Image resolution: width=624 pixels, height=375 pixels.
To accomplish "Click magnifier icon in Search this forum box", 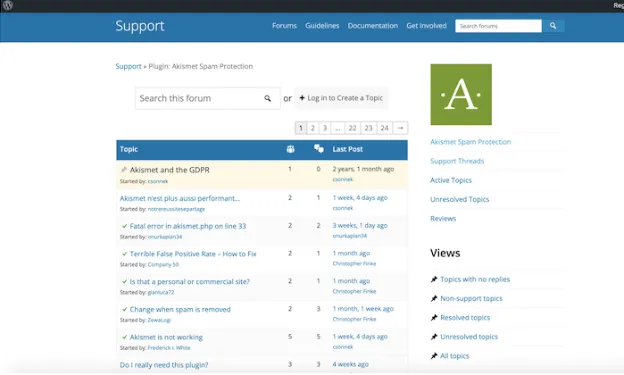I will coord(267,98).
